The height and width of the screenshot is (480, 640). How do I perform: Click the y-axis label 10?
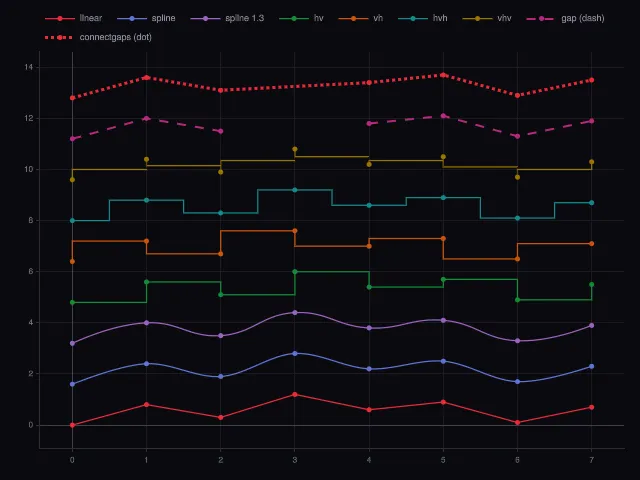point(28,169)
